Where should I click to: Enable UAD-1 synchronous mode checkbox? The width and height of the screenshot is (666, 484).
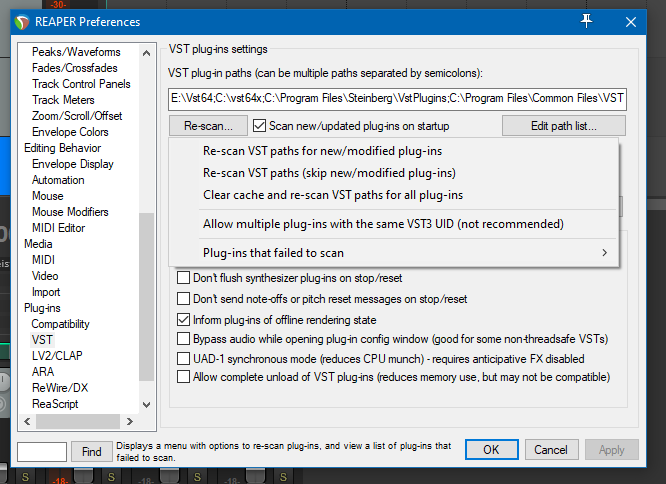click(183, 358)
